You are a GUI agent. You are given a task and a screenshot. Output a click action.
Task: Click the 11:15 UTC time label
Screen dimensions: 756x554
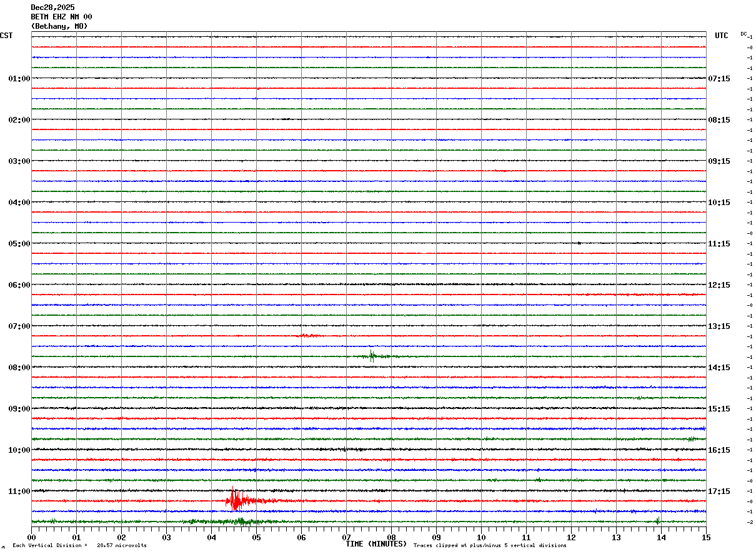click(719, 244)
